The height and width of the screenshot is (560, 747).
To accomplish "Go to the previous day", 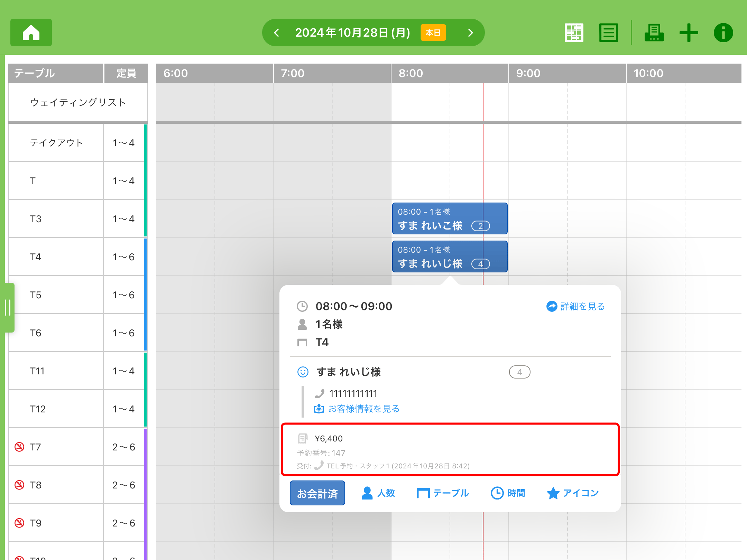I will tap(276, 32).
